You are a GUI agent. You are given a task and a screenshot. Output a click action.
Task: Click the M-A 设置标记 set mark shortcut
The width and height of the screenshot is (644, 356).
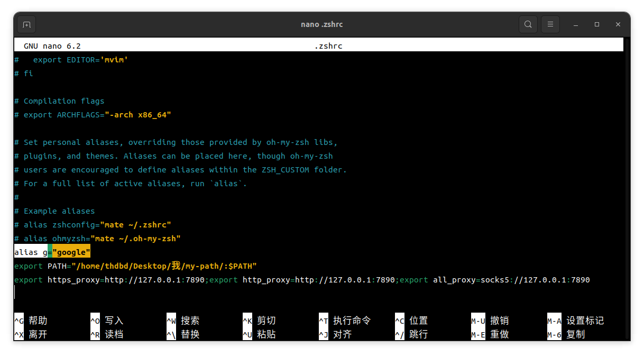coord(575,321)
